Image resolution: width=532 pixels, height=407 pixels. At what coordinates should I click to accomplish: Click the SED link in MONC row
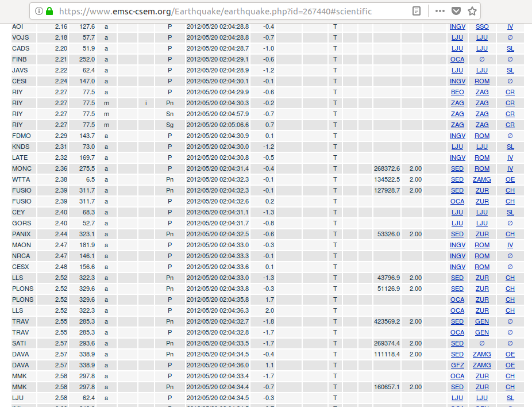[457, 168]
